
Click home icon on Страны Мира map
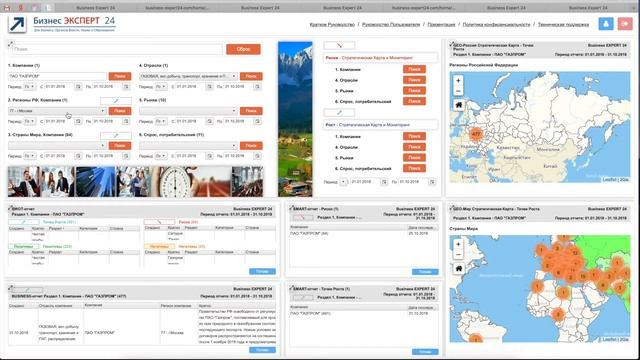[x=458, y=269]
